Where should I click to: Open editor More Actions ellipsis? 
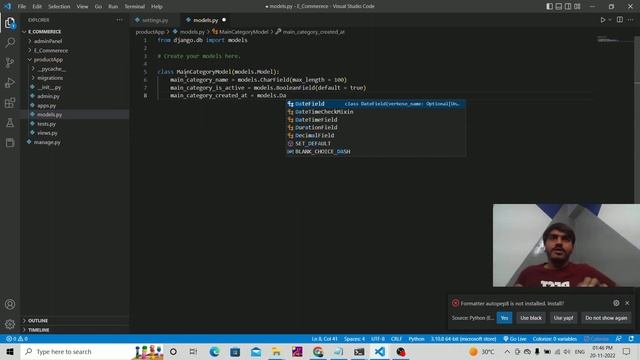point(631,20)
